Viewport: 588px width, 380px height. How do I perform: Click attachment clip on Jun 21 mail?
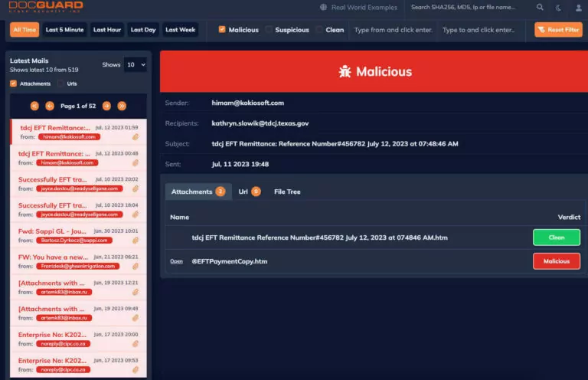[136, 267]
